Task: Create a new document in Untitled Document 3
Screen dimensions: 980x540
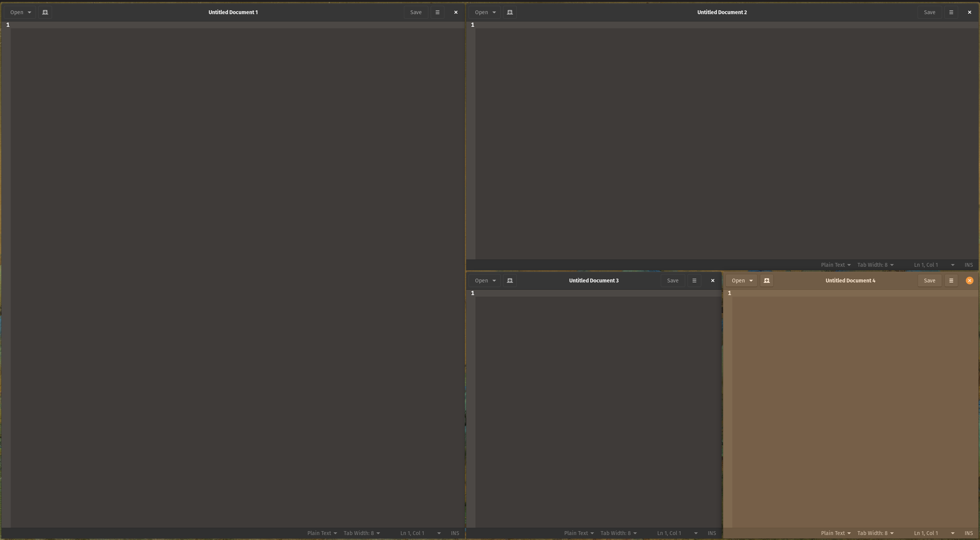Action: 510,280
